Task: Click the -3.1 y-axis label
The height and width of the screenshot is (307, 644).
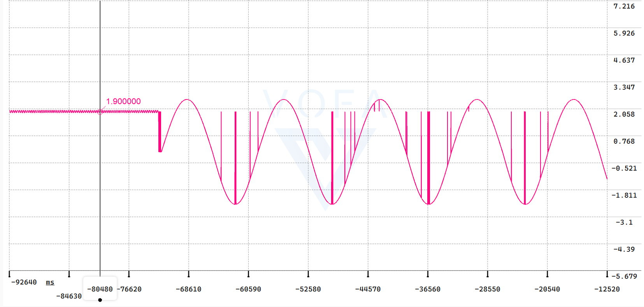Action: 624,222
